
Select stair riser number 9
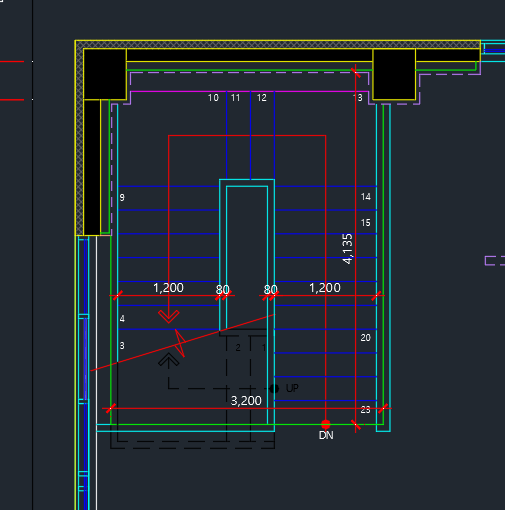(x=122, y=198)
